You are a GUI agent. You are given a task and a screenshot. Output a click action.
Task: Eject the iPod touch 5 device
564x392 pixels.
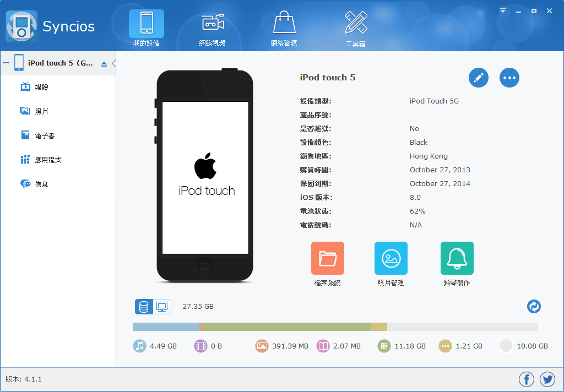pos(105,63)
